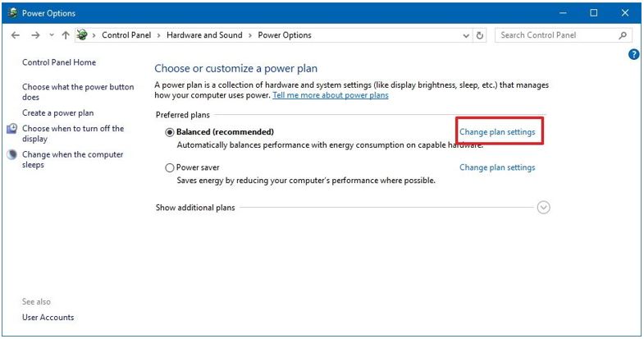Click the refresh button beside address bar
Screen dimensions: 644x339
coord(480,35)
